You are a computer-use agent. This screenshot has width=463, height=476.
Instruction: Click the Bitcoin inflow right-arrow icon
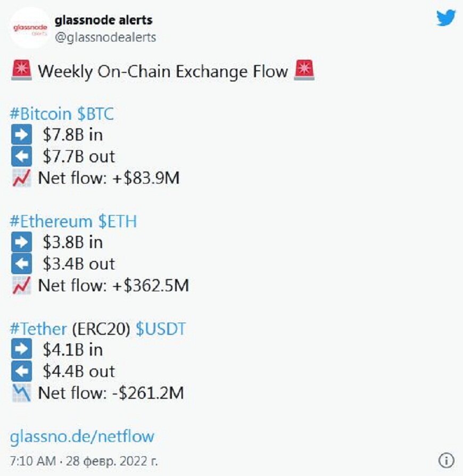click(21, 135)
